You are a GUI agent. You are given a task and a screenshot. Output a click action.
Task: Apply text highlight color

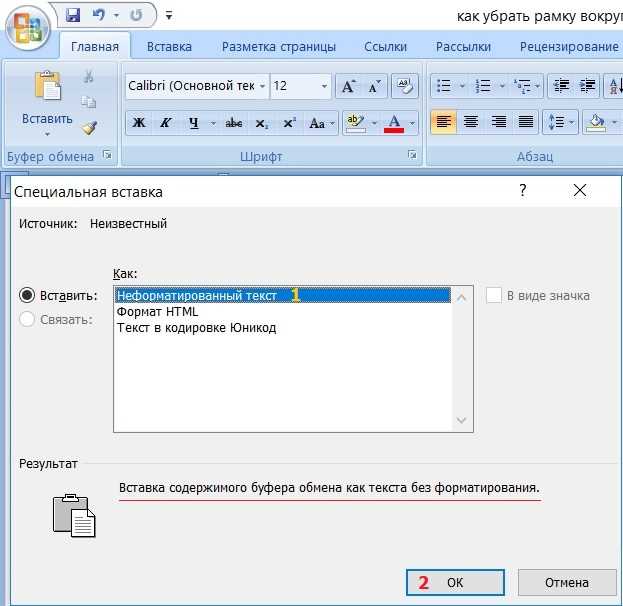pyautogui.click(x=356, y=123)
